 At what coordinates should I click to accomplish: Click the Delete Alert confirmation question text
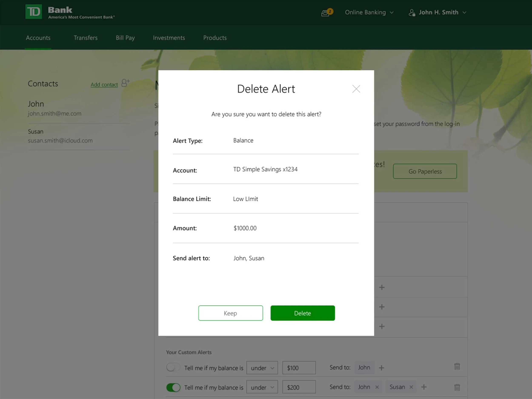coord(266,114)
